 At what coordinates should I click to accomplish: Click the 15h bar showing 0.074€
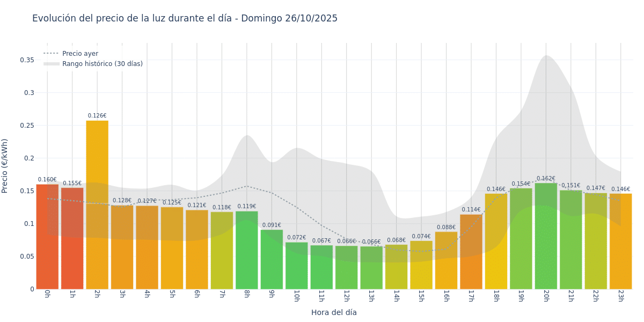tap(421, 265)
